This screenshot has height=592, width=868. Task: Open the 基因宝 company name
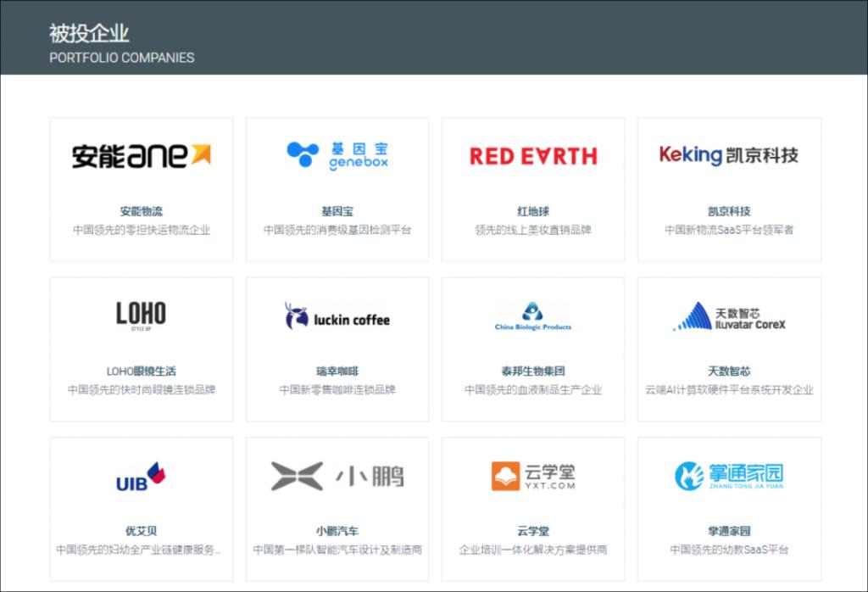tap(337, 211)
